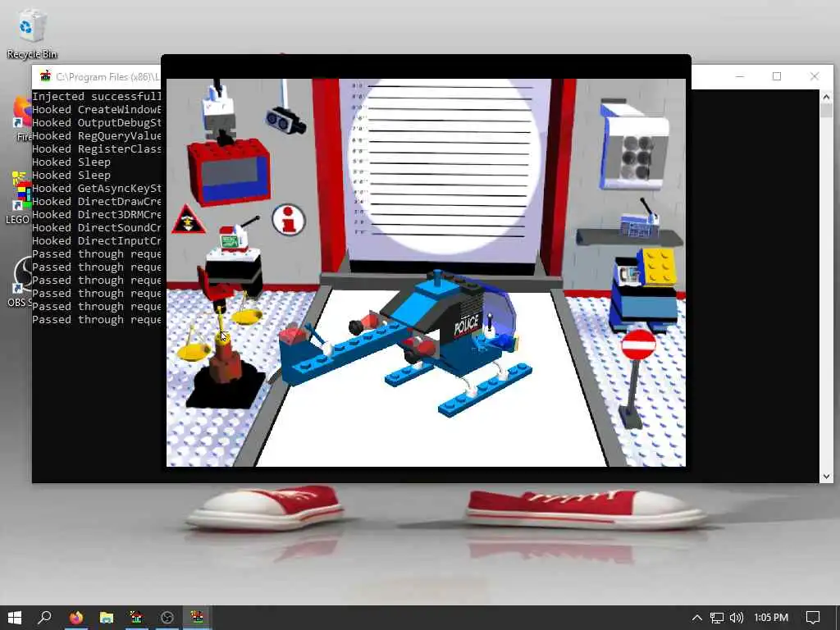Click the blue security camera

click(285, 120)
